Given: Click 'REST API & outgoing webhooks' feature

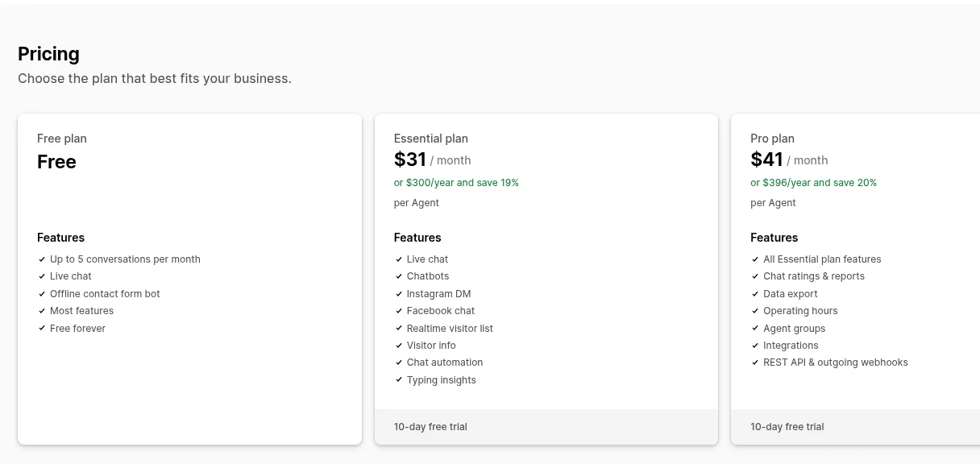Looking at the screenshot, I should (x=836, y=362).
